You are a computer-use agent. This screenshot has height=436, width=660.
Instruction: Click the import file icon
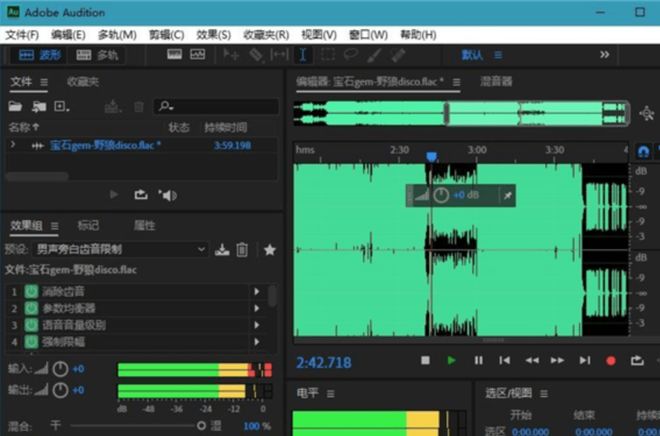[39, 106]
